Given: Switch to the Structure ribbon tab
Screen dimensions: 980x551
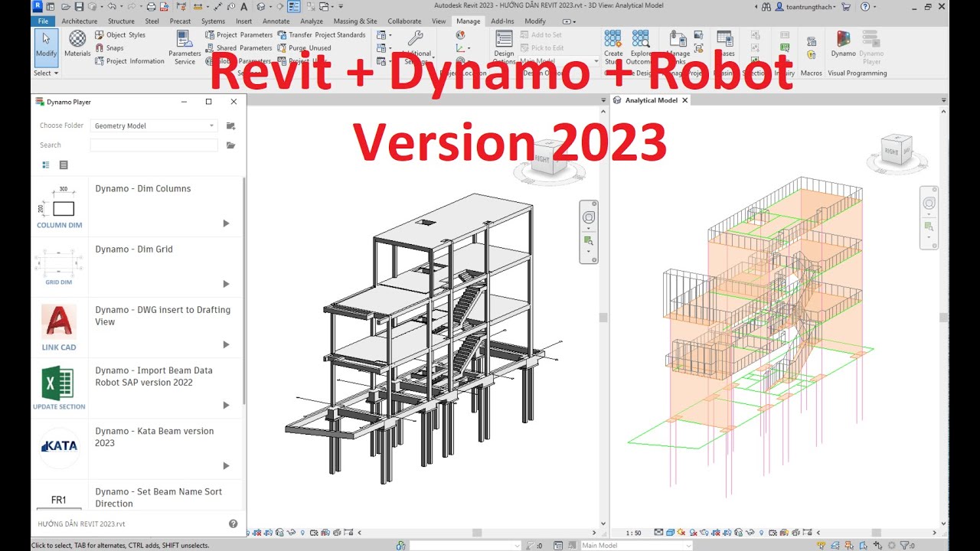Looking at the screenshot, I should point(121,21).
